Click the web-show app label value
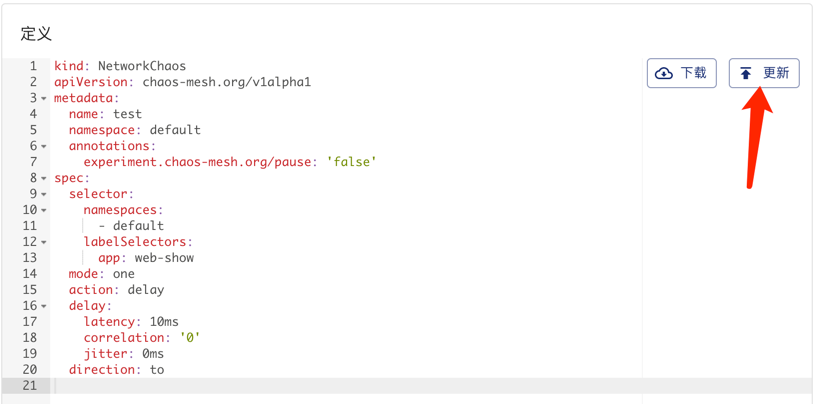This screenshot has width=818, height=404. coord(164,258)
